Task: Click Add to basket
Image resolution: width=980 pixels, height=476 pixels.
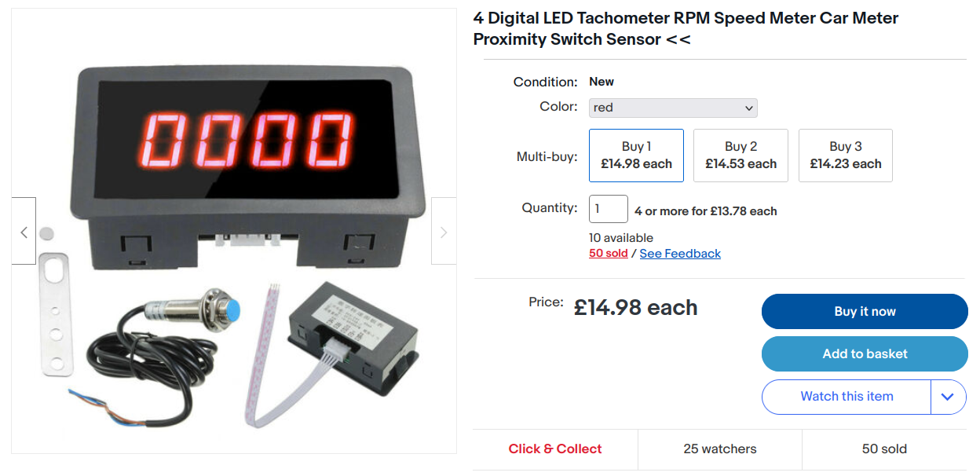Action: click(864, 353)
